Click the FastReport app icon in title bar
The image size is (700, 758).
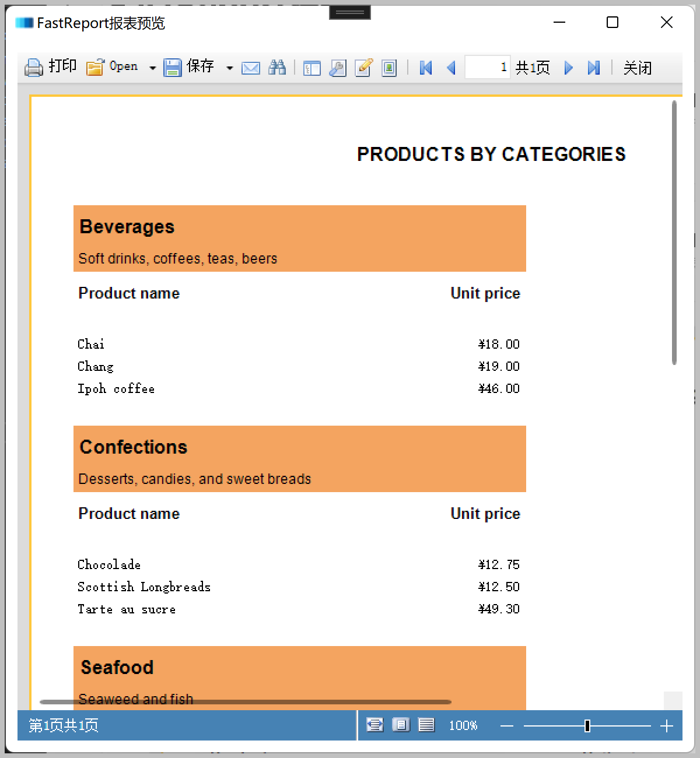coord(24,23)
